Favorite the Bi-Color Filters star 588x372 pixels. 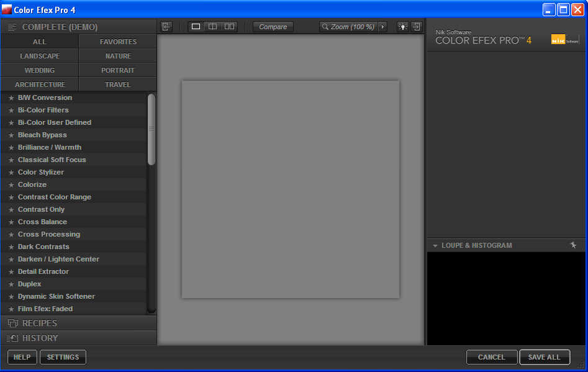tap(11, 111)
